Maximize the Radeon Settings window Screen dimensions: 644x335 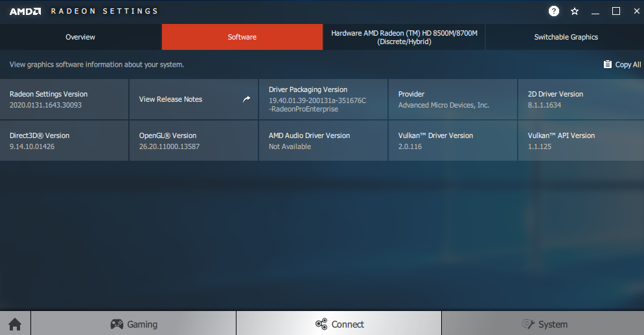[x=616, y=11]
